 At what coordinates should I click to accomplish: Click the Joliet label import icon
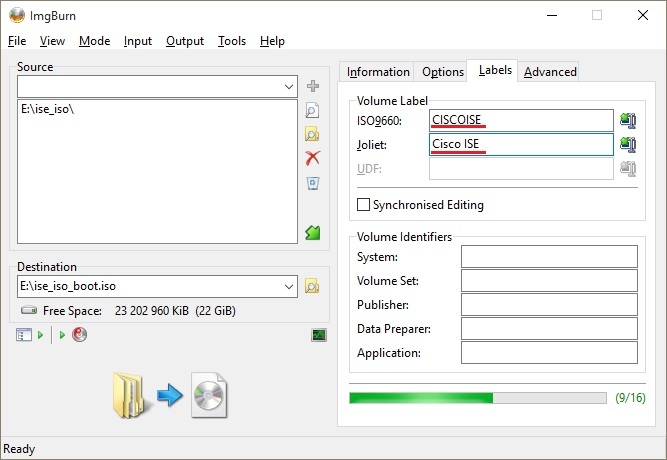(628, 144)
